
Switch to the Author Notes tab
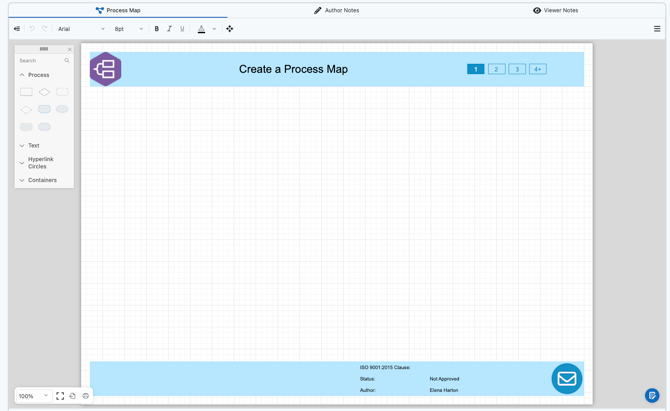pyautogui.click(x=336, y=10)
